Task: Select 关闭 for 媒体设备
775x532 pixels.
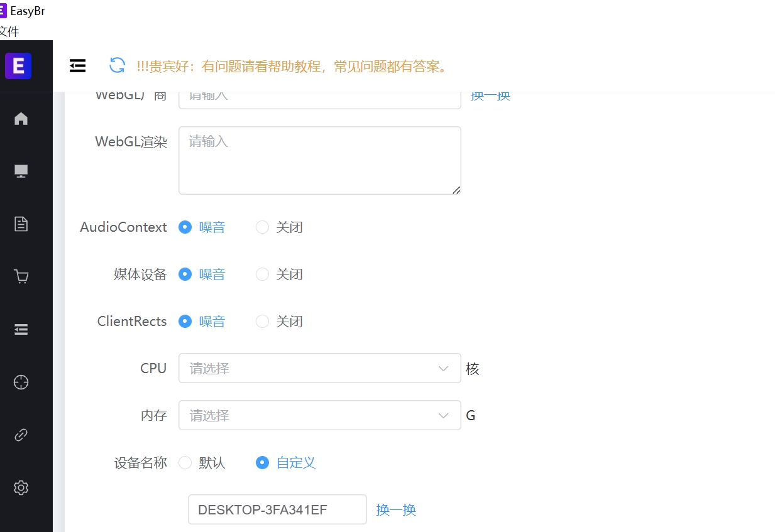Action: point(262,274)
